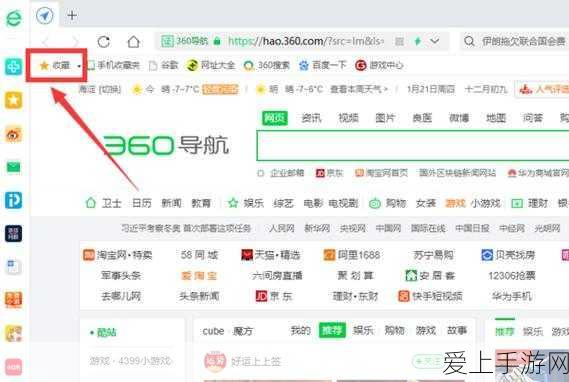Select the 地图 search tab
The image size is (569, 382).
496,118
